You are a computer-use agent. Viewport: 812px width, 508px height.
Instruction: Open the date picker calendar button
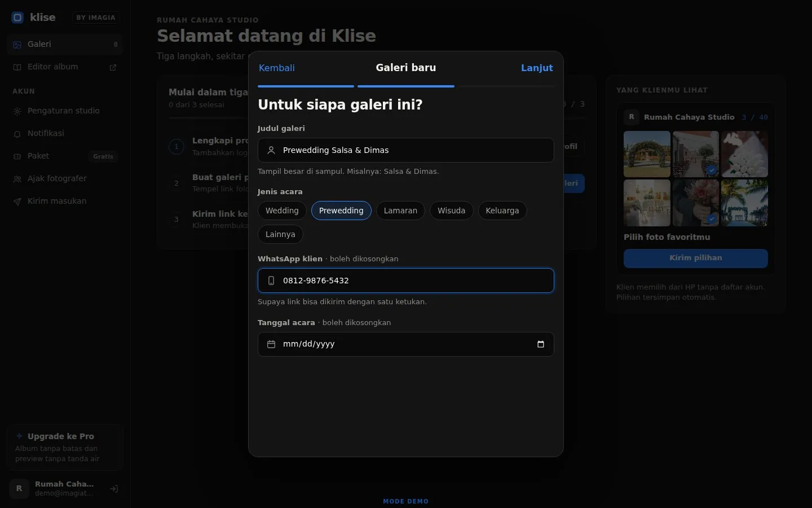[x=541, y=344]
